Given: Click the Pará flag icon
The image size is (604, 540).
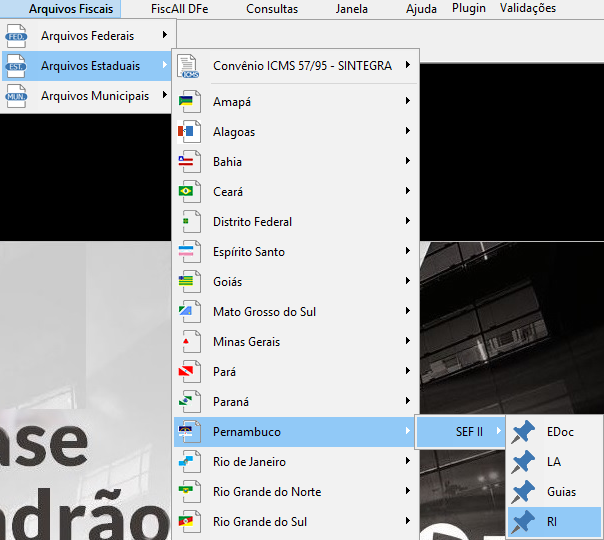Looking at the screenshot, I should click(x=189, y=372).
